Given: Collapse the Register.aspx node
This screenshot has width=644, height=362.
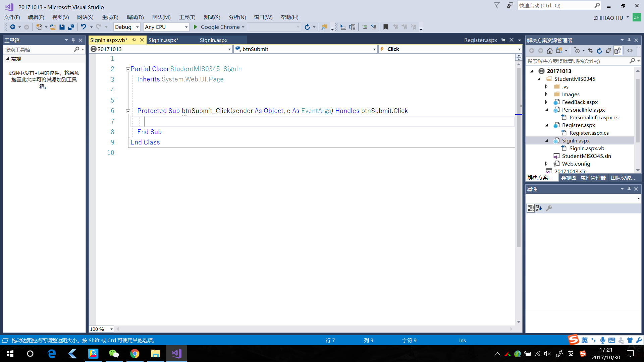Looking at the screenshot, I should point(546,125).
